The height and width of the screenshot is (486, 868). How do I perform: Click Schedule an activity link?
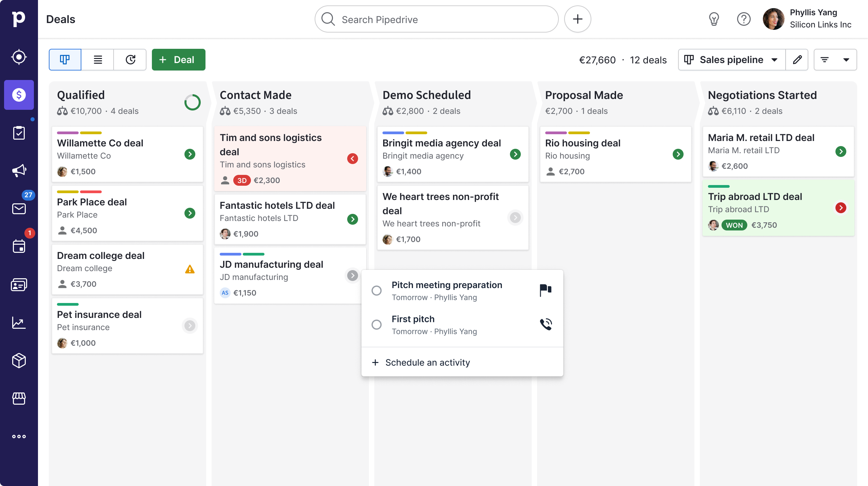click(427, 362)
